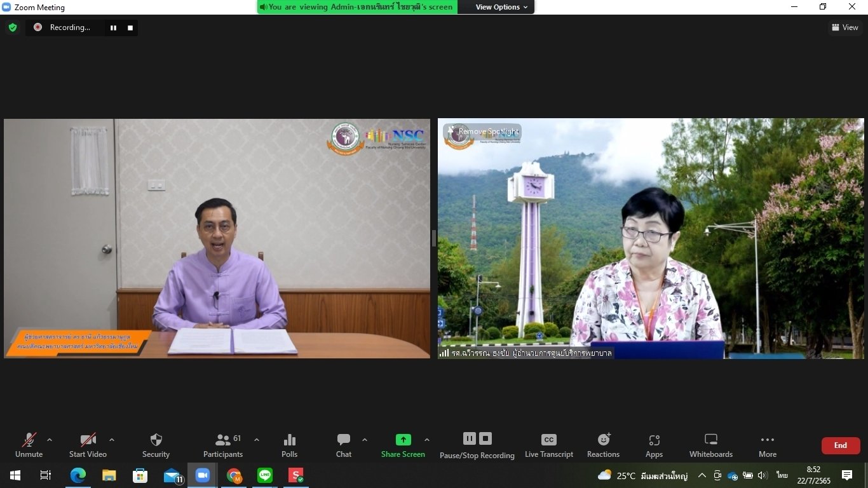Expand share screen options arrow

tap(427, 440)
